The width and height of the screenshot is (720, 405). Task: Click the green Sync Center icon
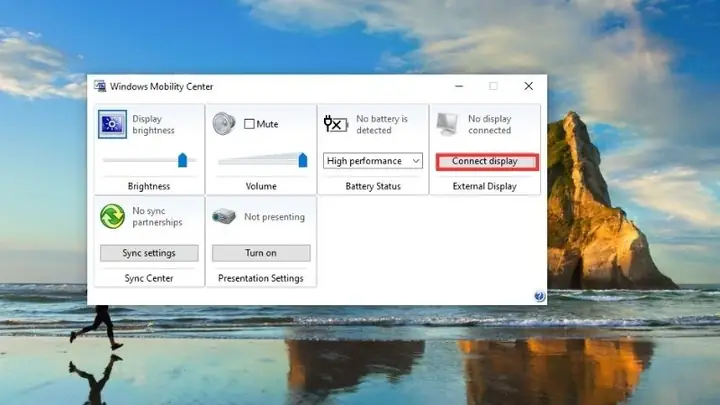112,216
